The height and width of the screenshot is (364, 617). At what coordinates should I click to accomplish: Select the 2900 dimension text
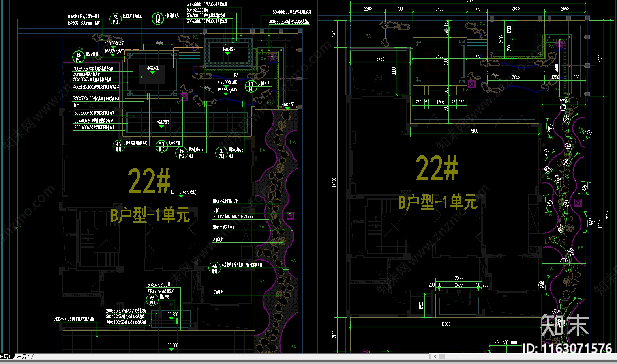click(458, 278)
